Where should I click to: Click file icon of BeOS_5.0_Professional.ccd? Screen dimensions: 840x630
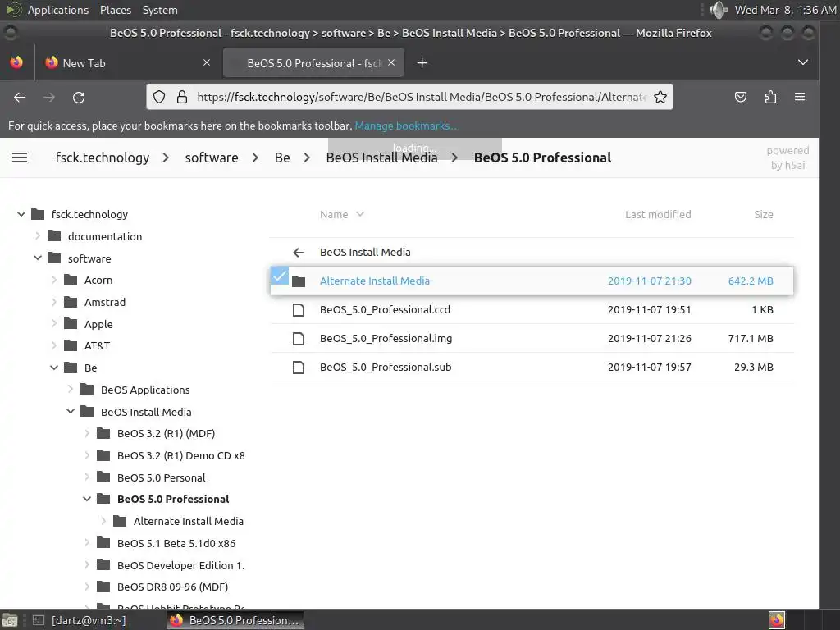pyautogui.click(x=299, y=309)
